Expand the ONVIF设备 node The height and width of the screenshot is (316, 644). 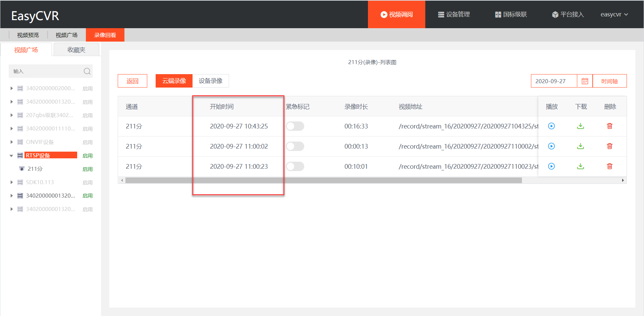tap(11, 142)
